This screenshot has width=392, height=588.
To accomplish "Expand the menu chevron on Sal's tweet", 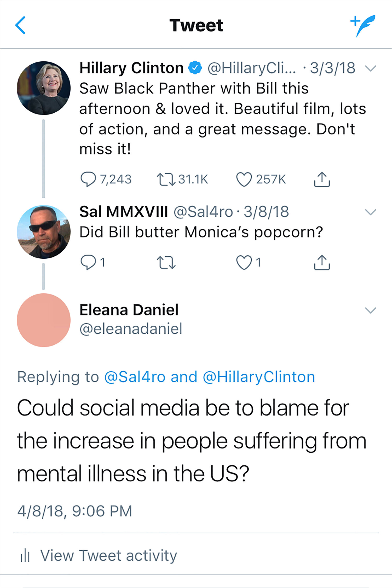I will [370, 212].
